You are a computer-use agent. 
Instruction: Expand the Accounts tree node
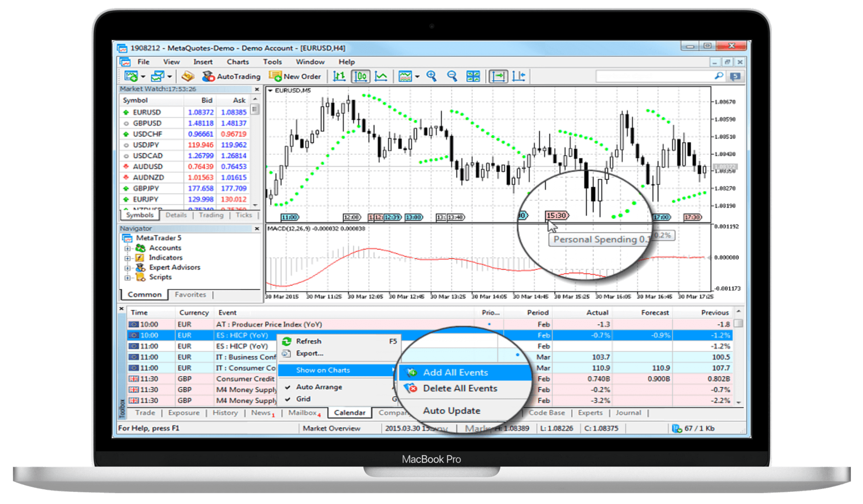click(x=128, y=248)
